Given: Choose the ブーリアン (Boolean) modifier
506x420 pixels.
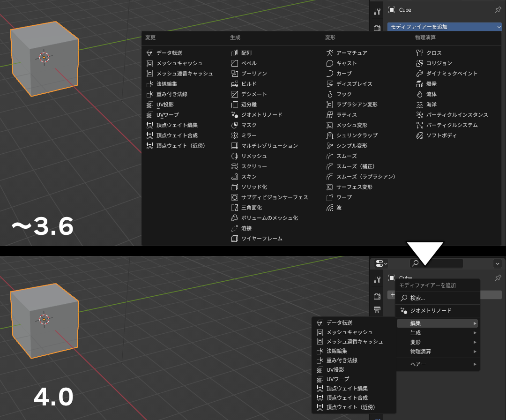Looking at the screenshot, I should [x=248, y=74].
